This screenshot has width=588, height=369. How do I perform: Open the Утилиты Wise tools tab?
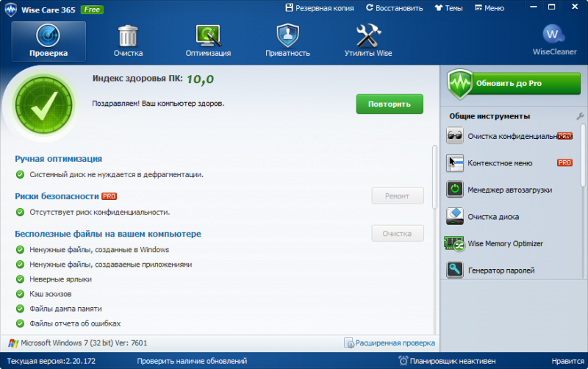368,41
